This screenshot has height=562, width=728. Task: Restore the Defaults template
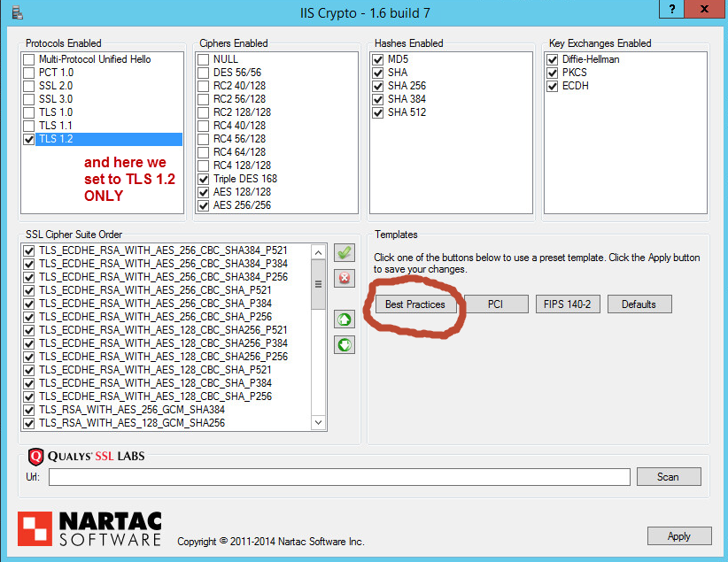point(639,304)
